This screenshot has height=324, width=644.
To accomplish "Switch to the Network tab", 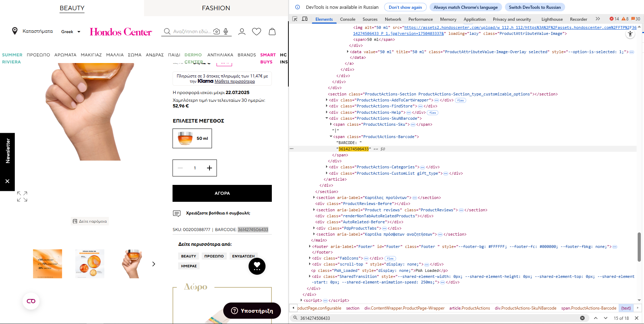I will (x=393, y=19).
